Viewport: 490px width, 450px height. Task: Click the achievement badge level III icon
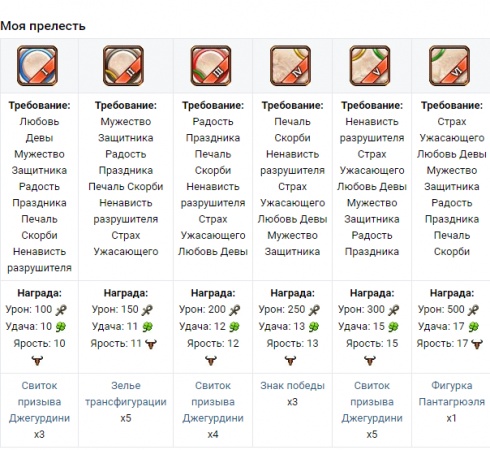(x=211, y=66)
